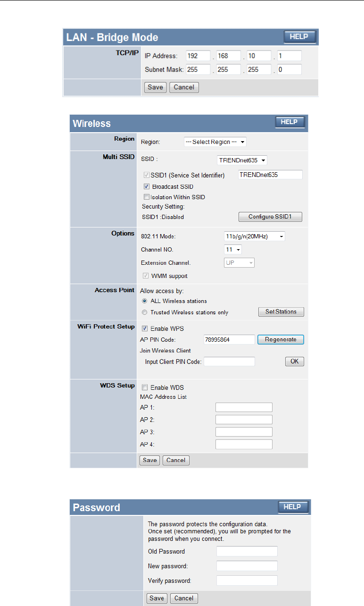364x606 pixels.
Task: Click the 'SSID1 :Disabled' security status text
Action: coord(163,217)
